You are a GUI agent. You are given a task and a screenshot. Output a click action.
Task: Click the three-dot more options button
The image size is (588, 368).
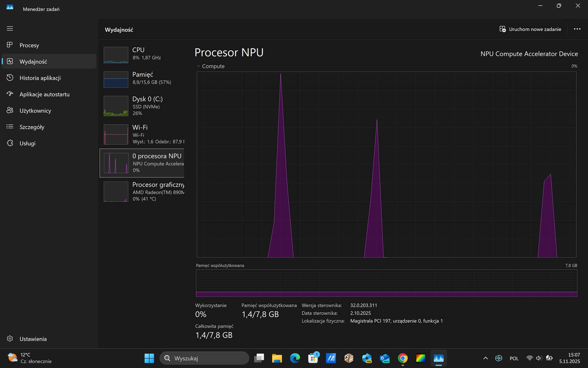click(577, 29)
